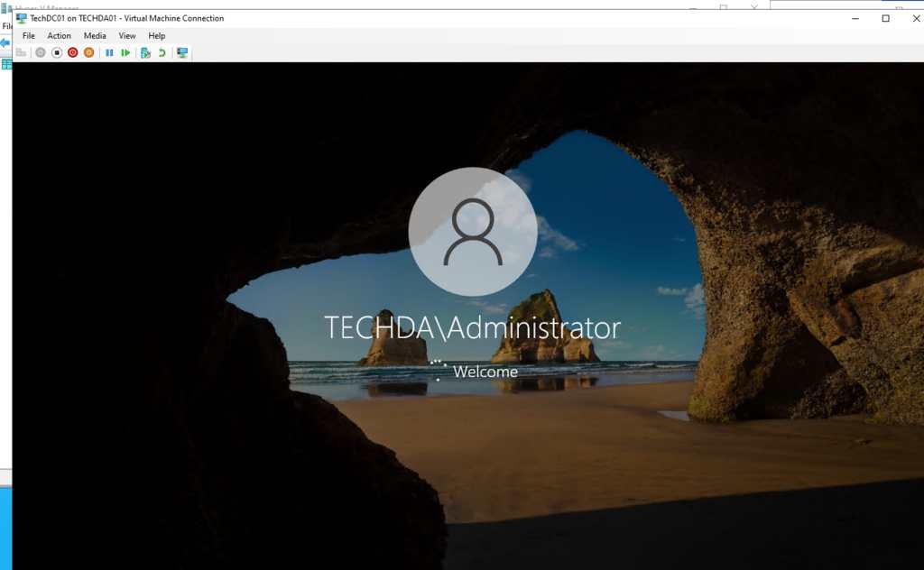Reset the VM using the green play-bar icon
Screen dimensions: 924x570
(125, 53)
